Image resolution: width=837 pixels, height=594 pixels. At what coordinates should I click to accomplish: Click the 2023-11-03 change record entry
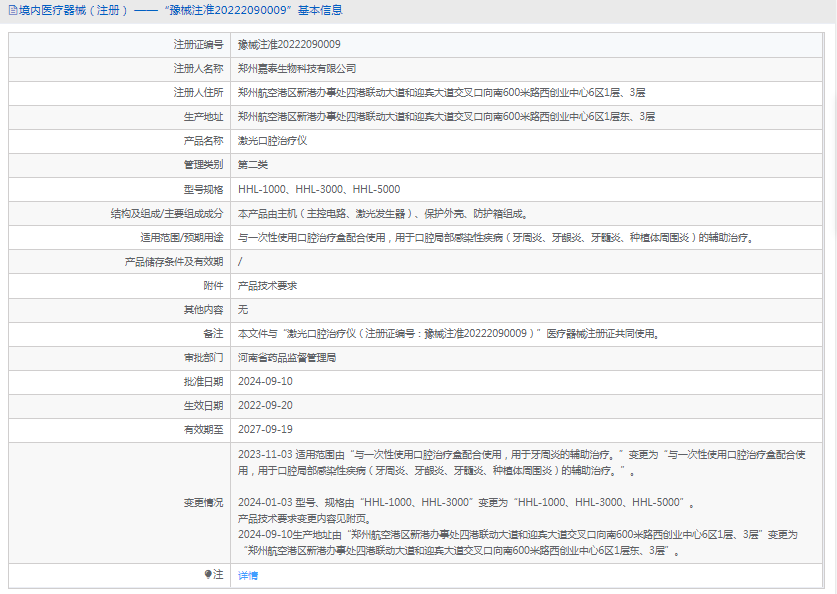[x=522, y=462]
